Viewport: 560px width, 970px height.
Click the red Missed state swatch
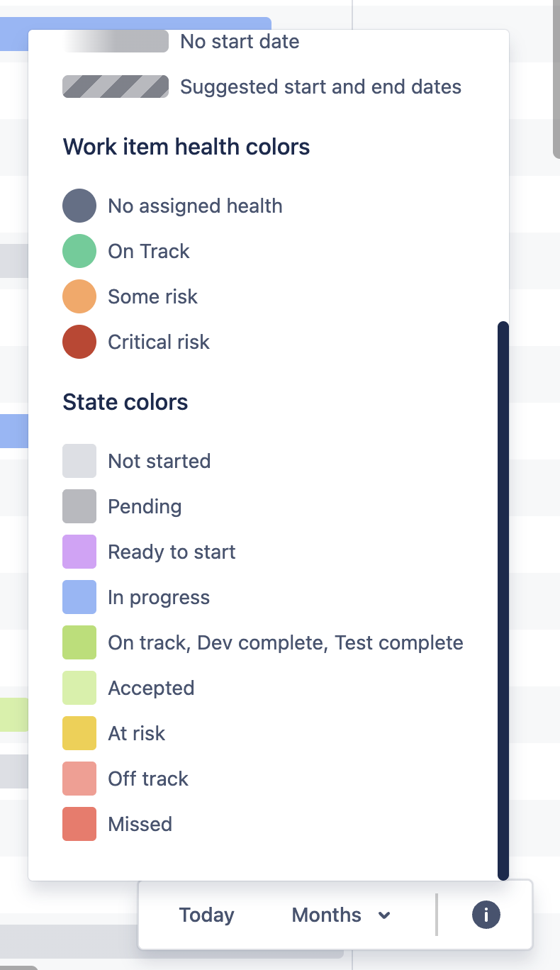click(79, 824)
